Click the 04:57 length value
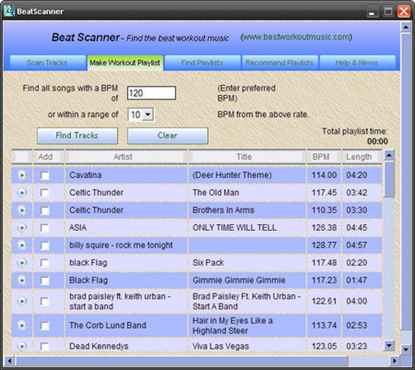415x370 pixels. (x=357, y=245)
